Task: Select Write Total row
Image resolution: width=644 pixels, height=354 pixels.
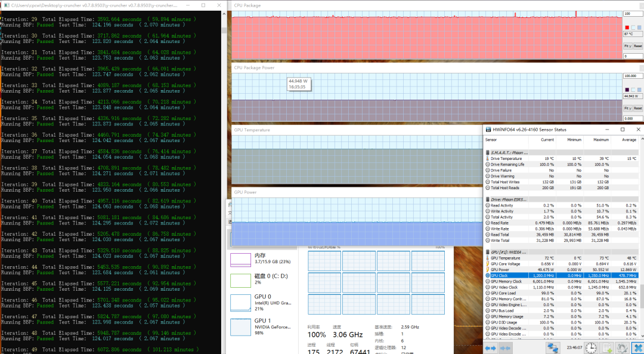Action: pyautogui.click(x=561, y=240)
